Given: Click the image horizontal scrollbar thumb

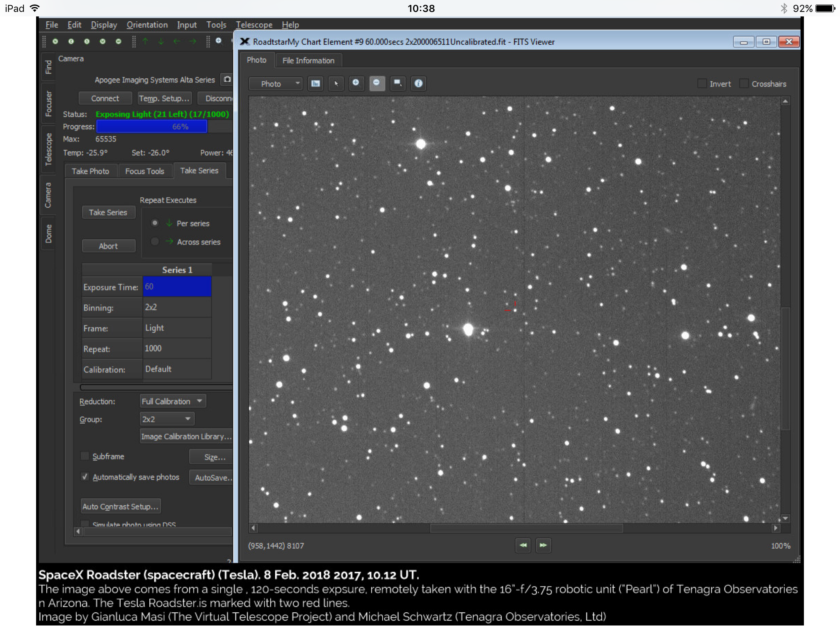Looking at the screenshot, I should coord(527,528).
